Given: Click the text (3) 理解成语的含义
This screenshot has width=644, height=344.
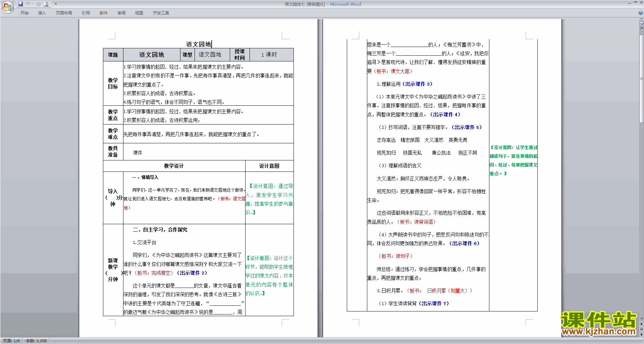Looking at the screenshot, I should tap(400, 165).
